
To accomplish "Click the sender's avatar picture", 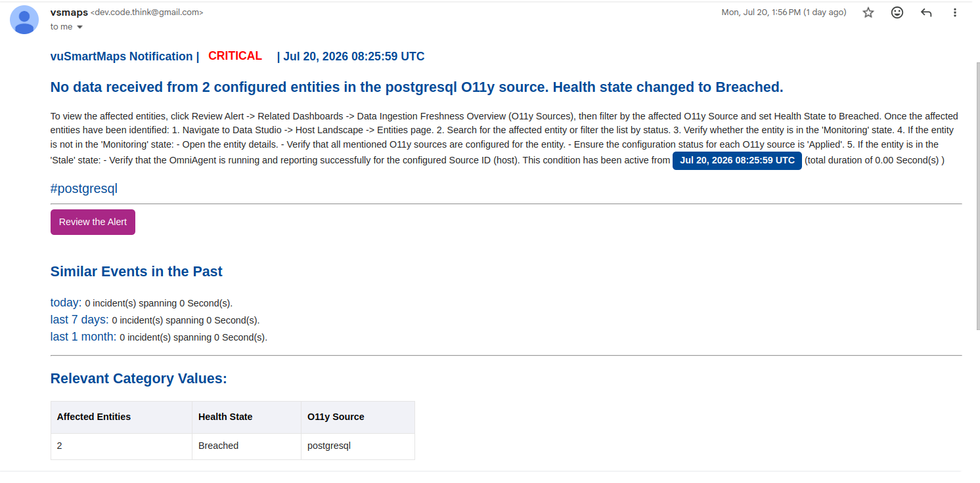I will tap(24, 20).
